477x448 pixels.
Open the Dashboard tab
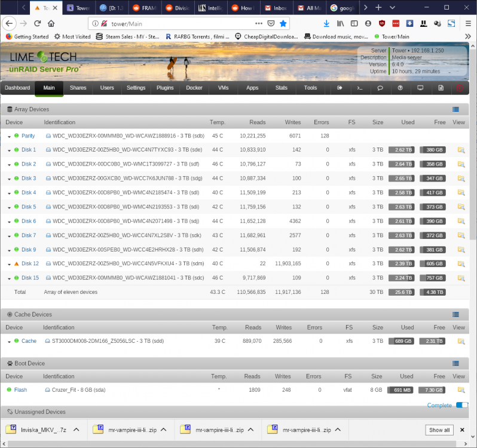17,88
